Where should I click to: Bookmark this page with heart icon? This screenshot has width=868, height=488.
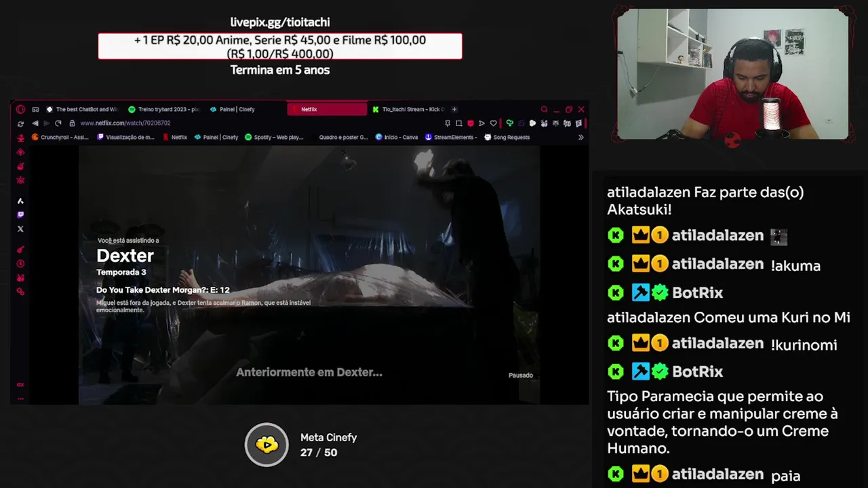(x=493, y=123)
